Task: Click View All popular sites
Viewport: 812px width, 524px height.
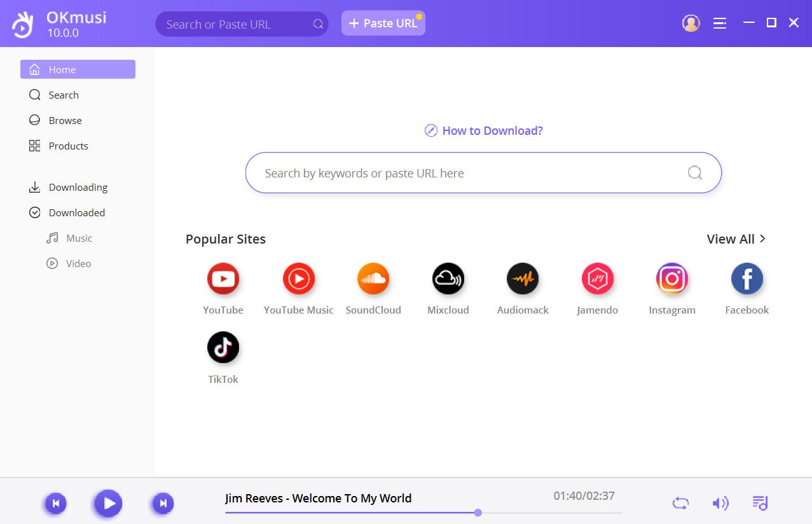Action: tap(736, 239)
